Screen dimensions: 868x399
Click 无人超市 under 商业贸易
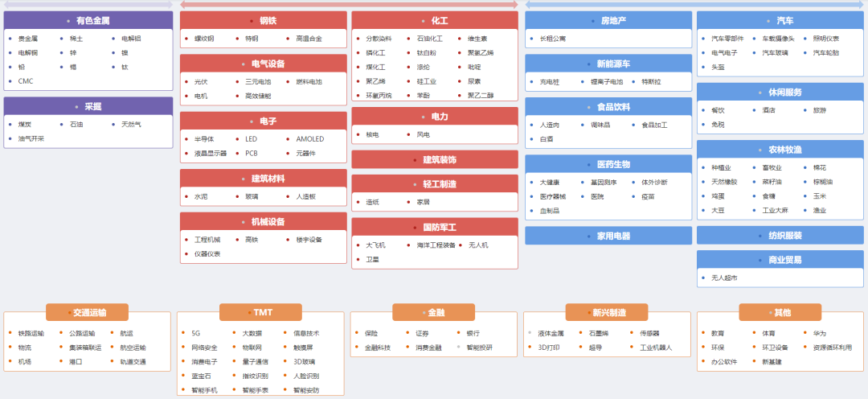[723, 278]
